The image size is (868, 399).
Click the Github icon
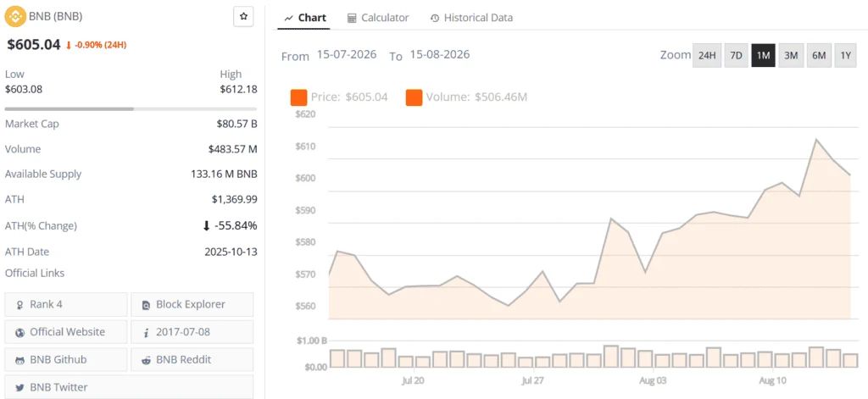[x=20, y=360]
